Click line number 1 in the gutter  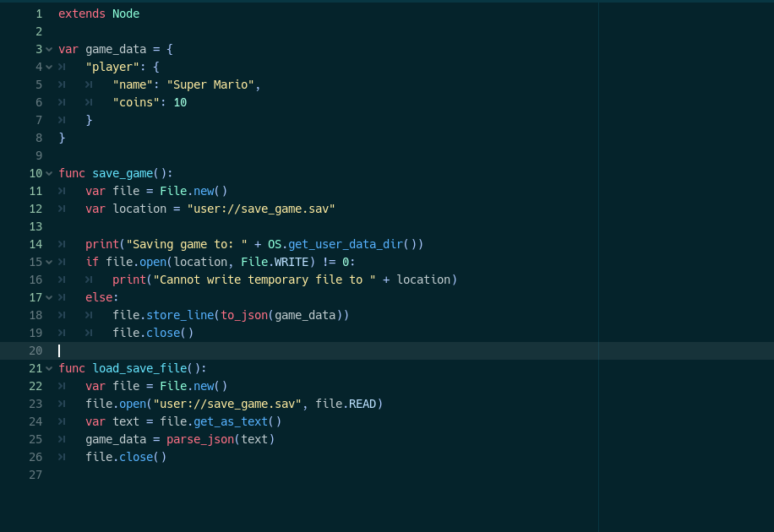pos(38,14)
